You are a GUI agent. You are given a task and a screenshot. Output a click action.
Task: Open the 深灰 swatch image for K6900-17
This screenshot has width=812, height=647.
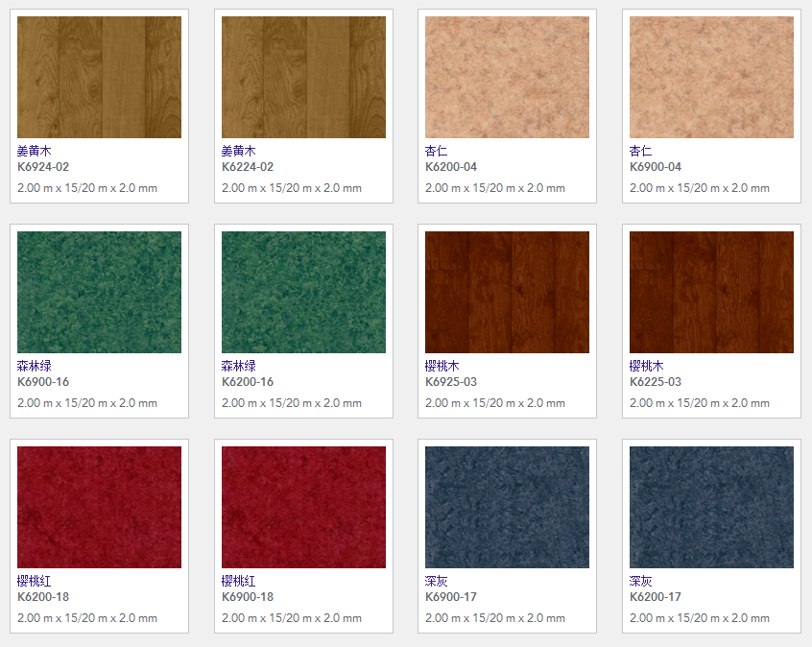coord(507,507)
